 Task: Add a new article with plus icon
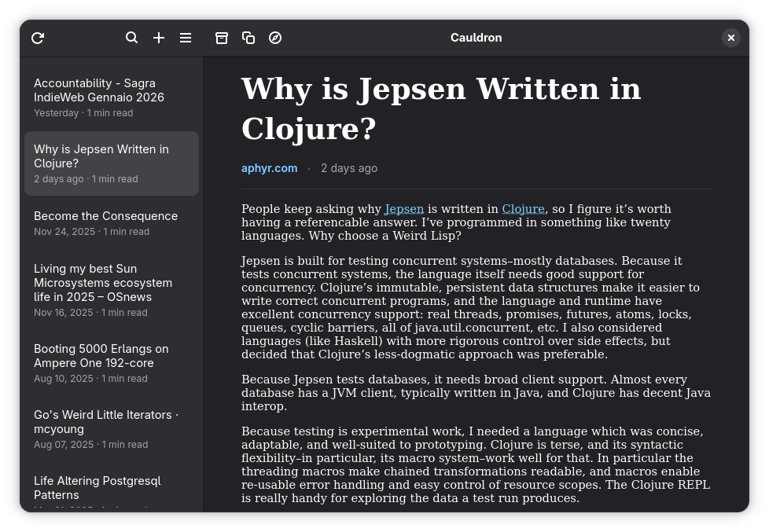pyautogui.click(x=158, y=38)
